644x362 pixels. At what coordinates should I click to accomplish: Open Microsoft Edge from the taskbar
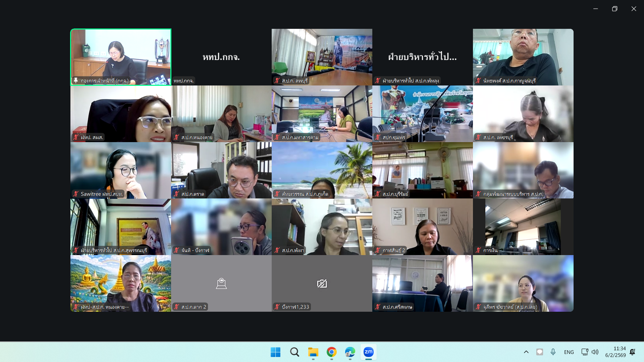tap(350, 352)
